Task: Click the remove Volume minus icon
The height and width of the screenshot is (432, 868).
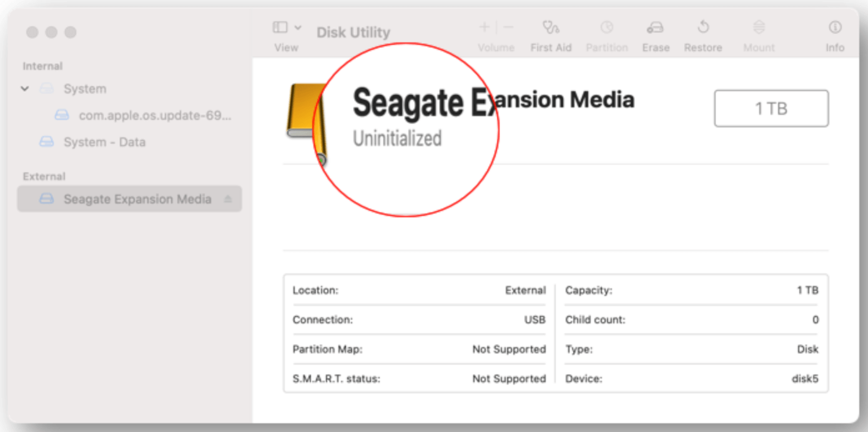Action: [x=507, y=27]
